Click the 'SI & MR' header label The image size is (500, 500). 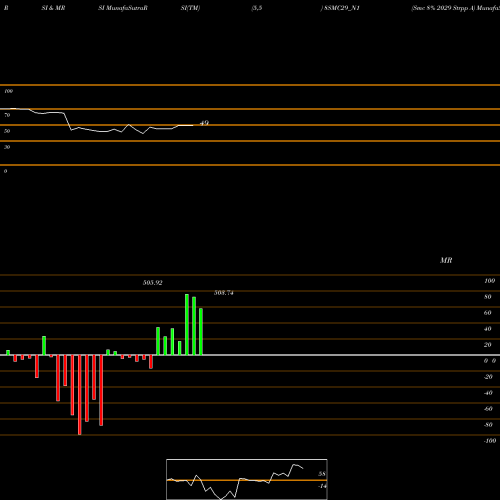click(x=53, y=8)
